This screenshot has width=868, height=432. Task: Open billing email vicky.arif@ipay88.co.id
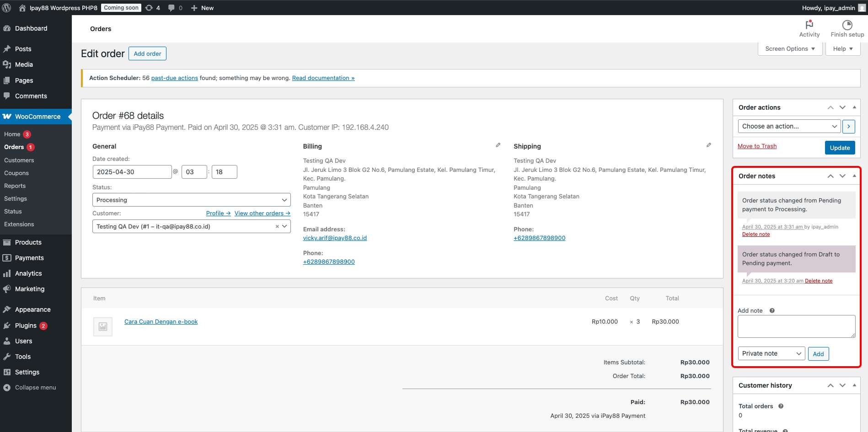[335, 238]
